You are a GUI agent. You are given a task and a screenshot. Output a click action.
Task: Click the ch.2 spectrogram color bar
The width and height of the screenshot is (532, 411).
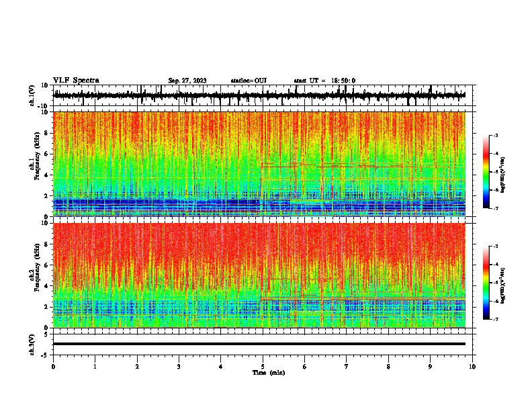[x=486, y=283]
